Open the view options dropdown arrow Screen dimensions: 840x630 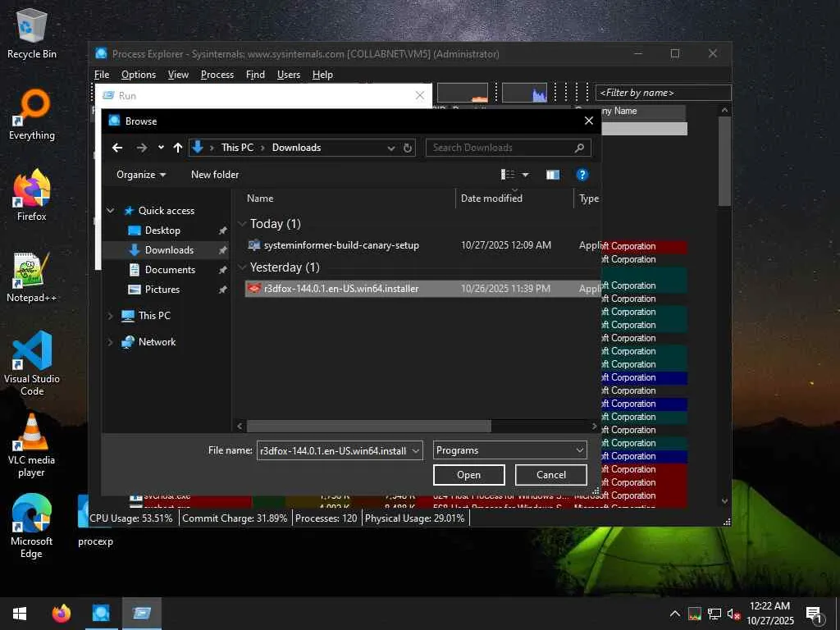pyautogui.click(x=525, y=175)
